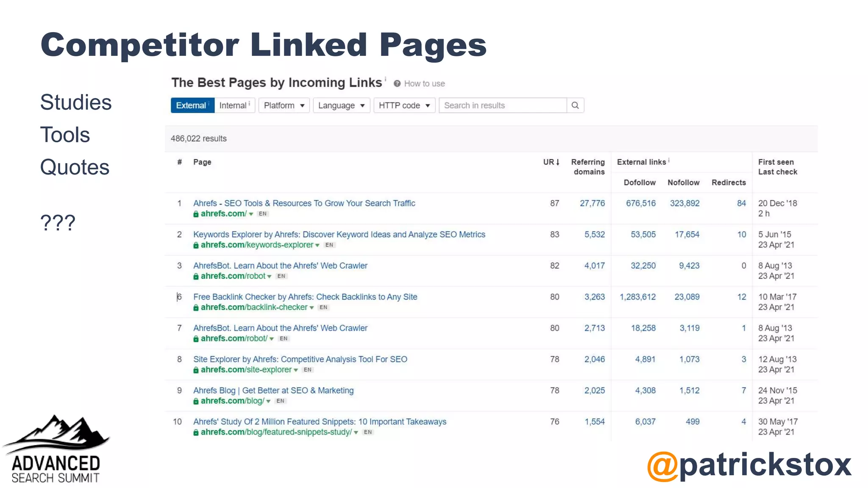The height and width of the screenshot is (488, 868).
Task: Click referring domains value 4,017
Action: [594, 266]
